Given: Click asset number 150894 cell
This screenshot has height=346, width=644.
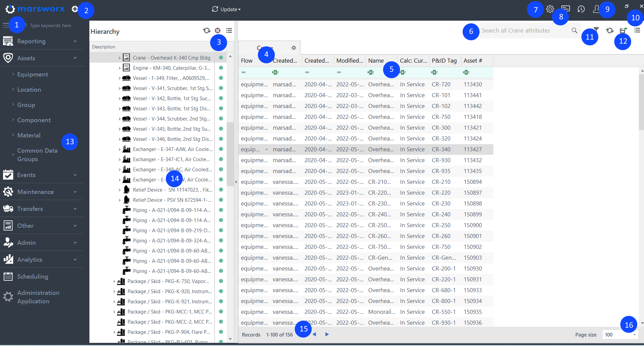Looking at the screenshot, I should click(x=477, y=182).
